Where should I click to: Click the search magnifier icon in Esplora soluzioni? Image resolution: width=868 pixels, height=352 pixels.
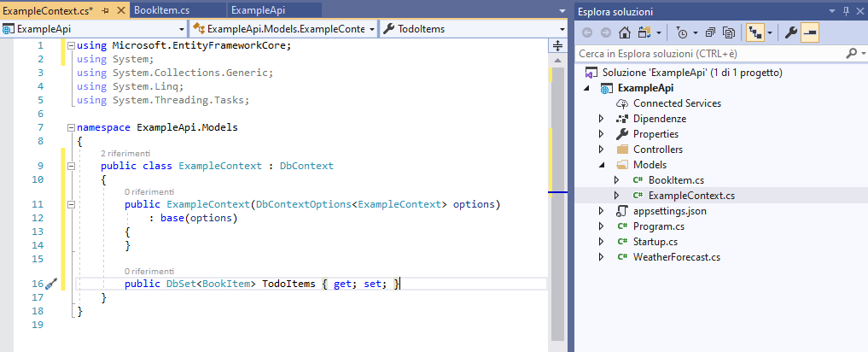tap(852, 54)
